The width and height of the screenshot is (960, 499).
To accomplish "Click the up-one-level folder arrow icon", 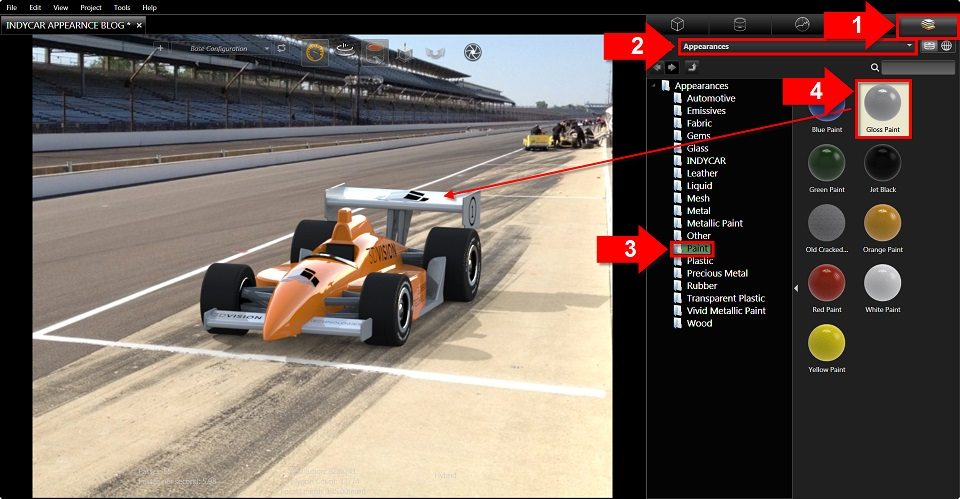I will point(691,66).
